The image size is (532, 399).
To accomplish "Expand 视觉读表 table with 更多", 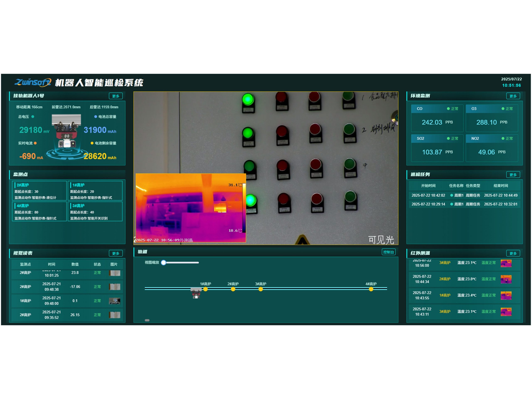I will point(116,253).
